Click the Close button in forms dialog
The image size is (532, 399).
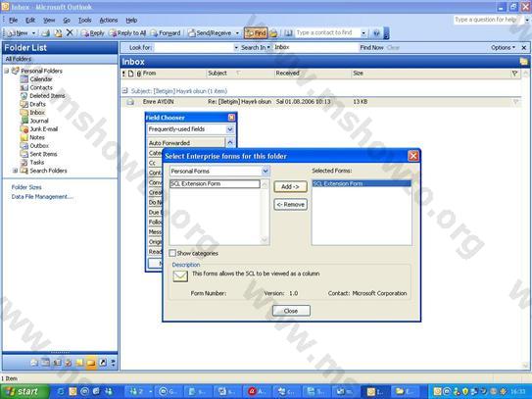[291, 311]
